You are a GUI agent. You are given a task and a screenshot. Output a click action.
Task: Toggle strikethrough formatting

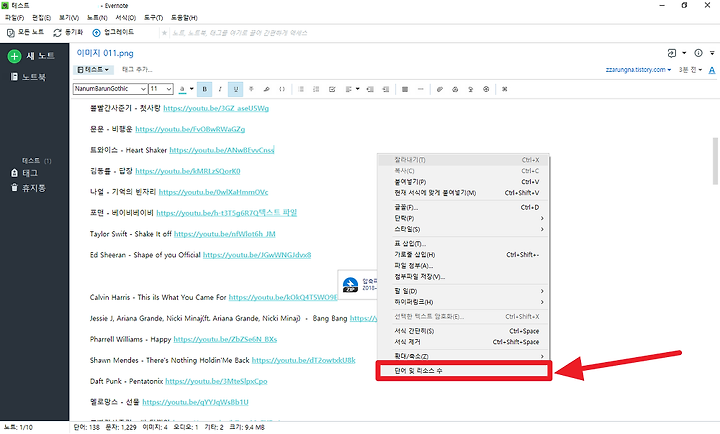251,89
